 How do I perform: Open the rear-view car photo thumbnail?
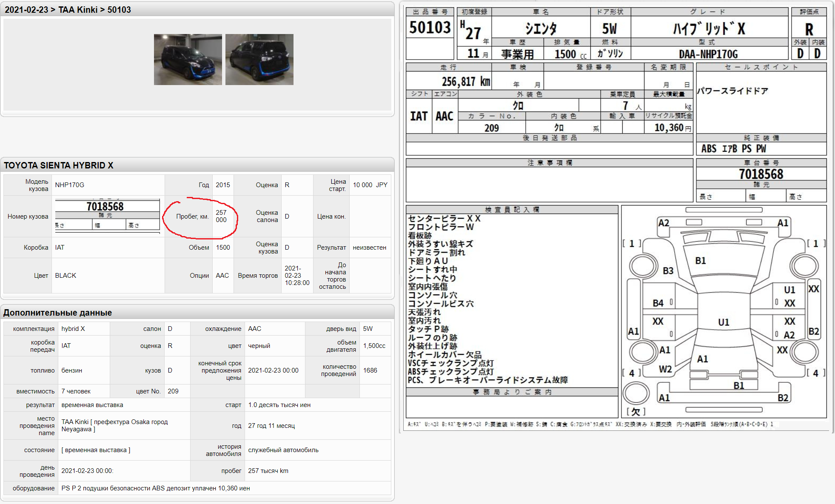click(x=259, y=60)
